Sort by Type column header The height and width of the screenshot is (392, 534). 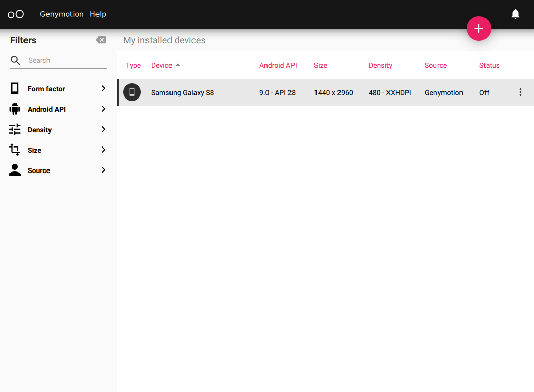pos(133,66)
